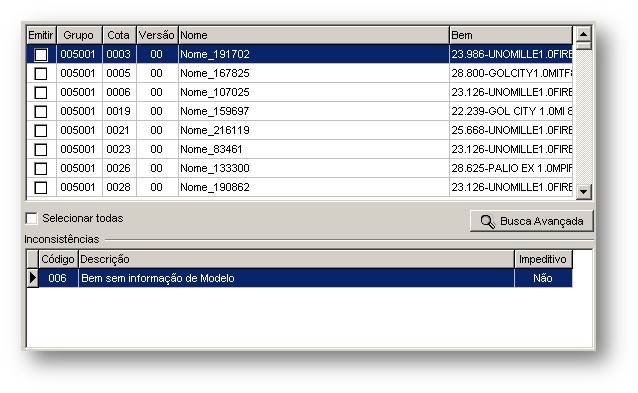Select name cell Nome_191702
Viewport: 638px width, 393px height.
coord(314,54)
